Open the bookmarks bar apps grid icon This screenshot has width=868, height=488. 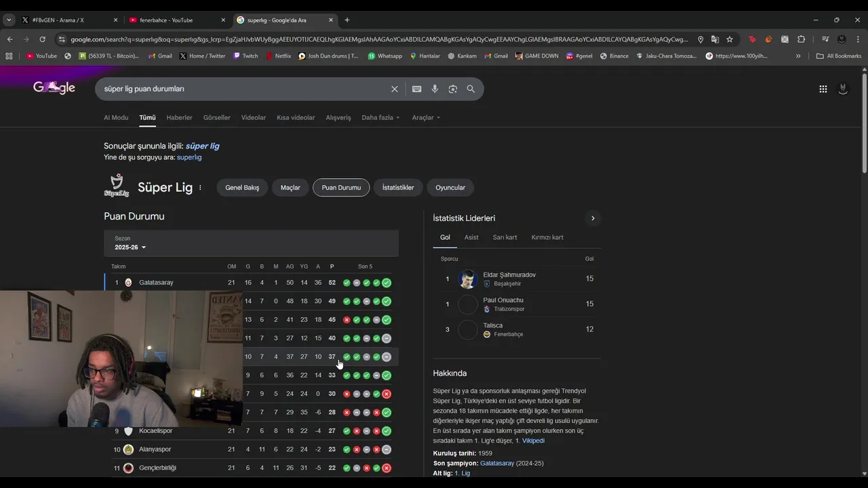pyautogui.click(x=9, y=56)
